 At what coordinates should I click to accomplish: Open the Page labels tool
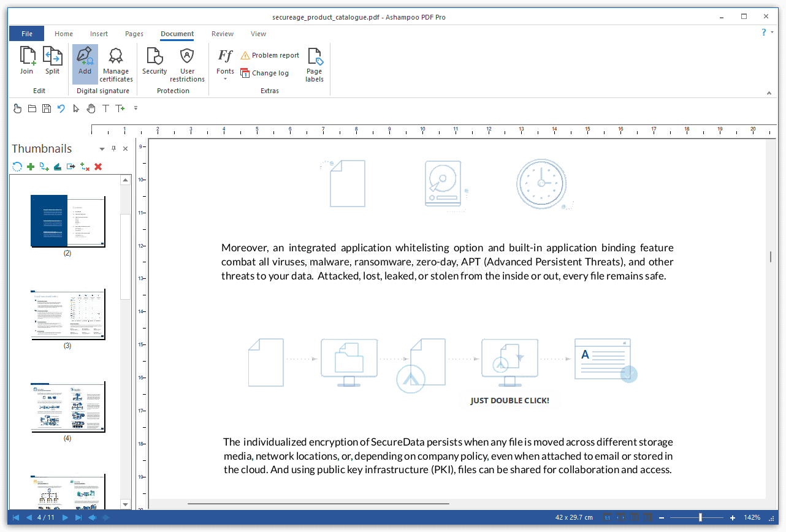pos(315,64)
